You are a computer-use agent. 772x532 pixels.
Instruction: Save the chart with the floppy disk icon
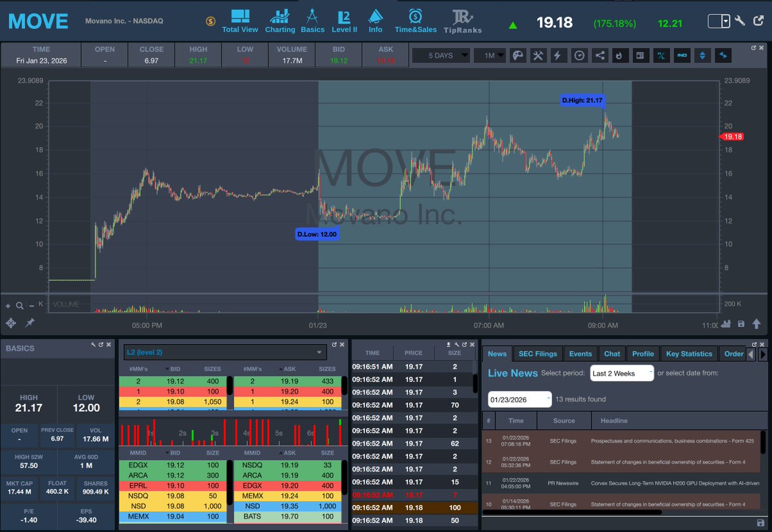(741, 324)
